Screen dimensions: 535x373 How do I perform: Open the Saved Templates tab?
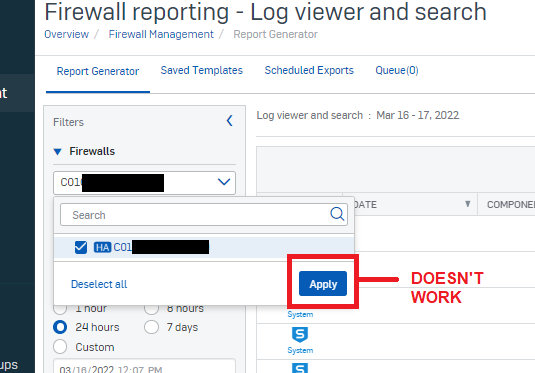pyautogui.click(x=202, y=70)
